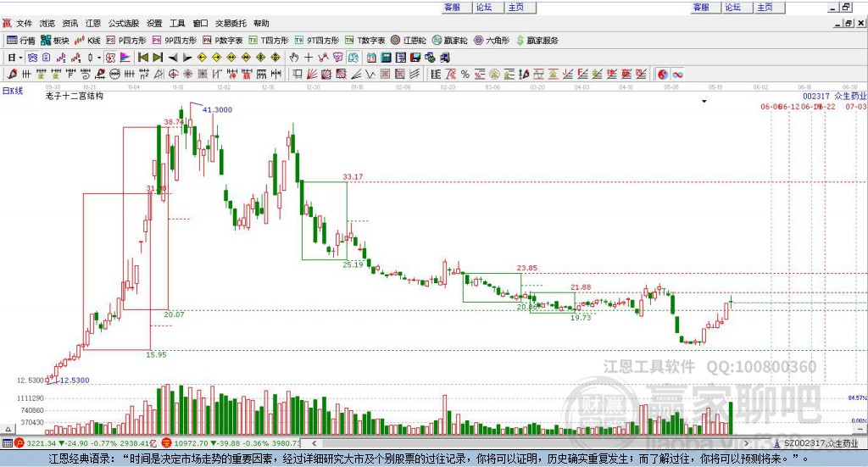
Task: Open the 9T四方形 tool
Action: click(x=317, y=41)
